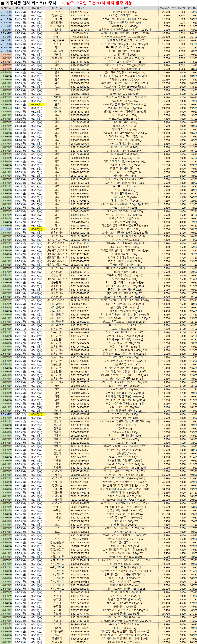Select the 현재매가 column header
197x644 pixels.
pyautogui.click(x=165, y=8)
